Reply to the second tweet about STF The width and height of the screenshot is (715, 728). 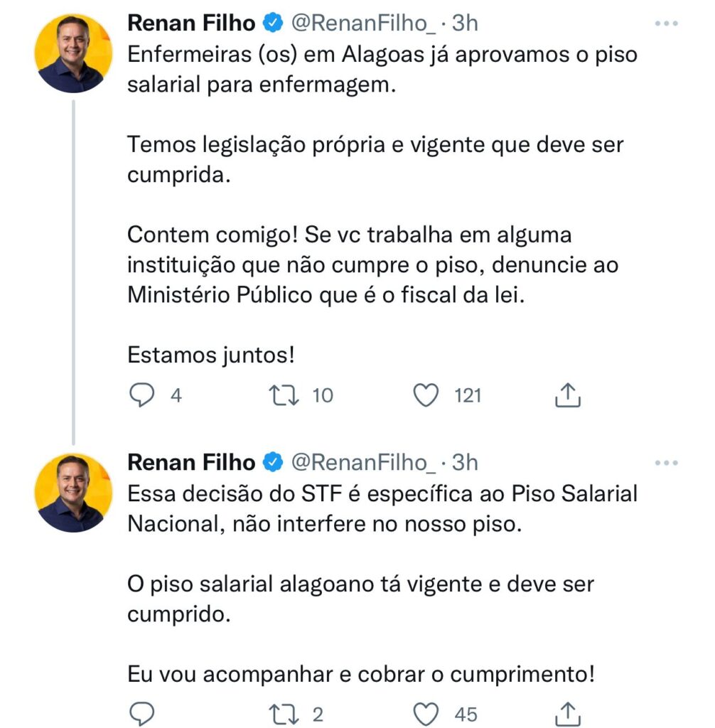[141, 713]
